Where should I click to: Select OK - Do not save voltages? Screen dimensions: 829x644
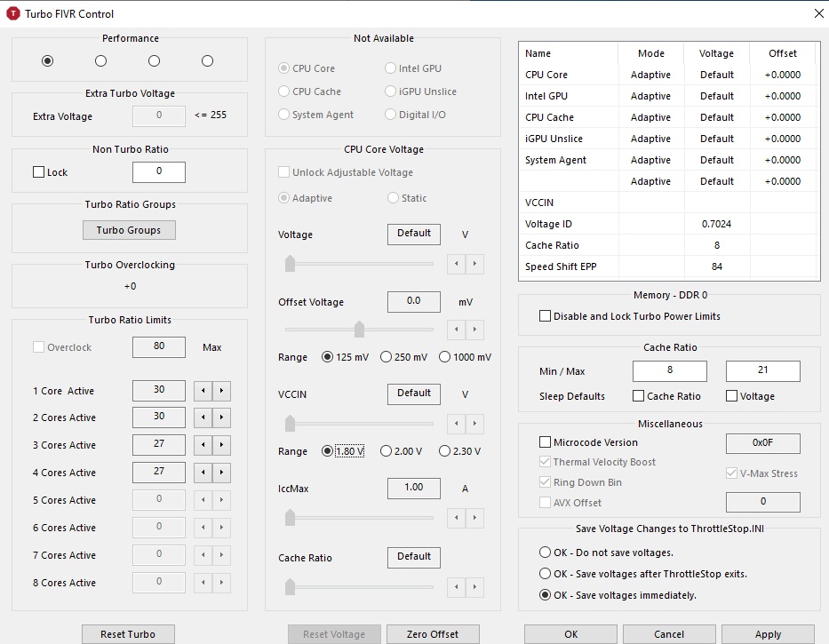pyautogui.click(x=546, y=553)
